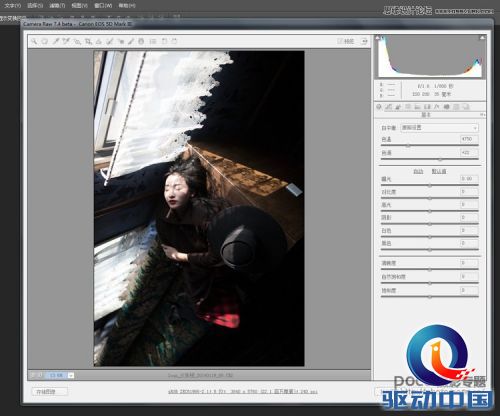500x416 pixels.
Task: Click the 饱和度 saturation slider
Action: coord(430,297)
